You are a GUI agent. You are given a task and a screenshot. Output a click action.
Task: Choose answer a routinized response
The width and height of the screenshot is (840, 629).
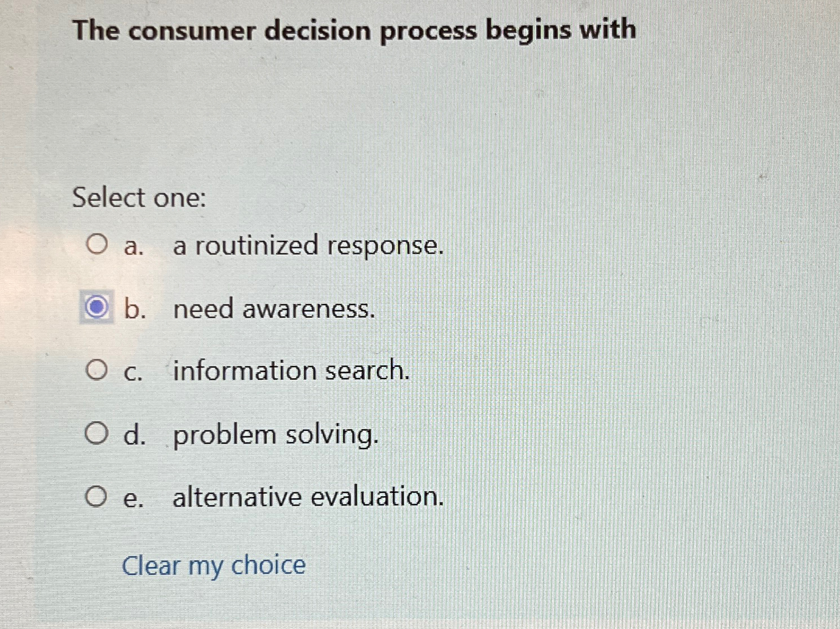pos(307,246)
